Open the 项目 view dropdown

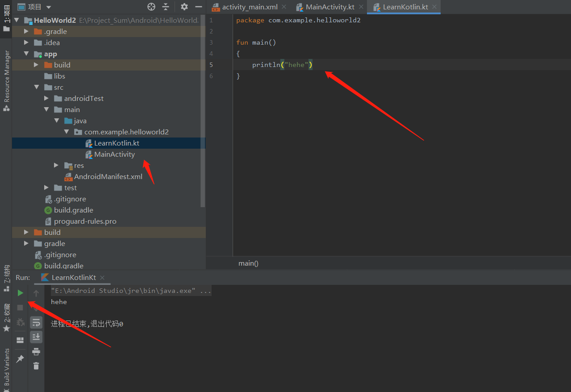[x=35, y=7]
